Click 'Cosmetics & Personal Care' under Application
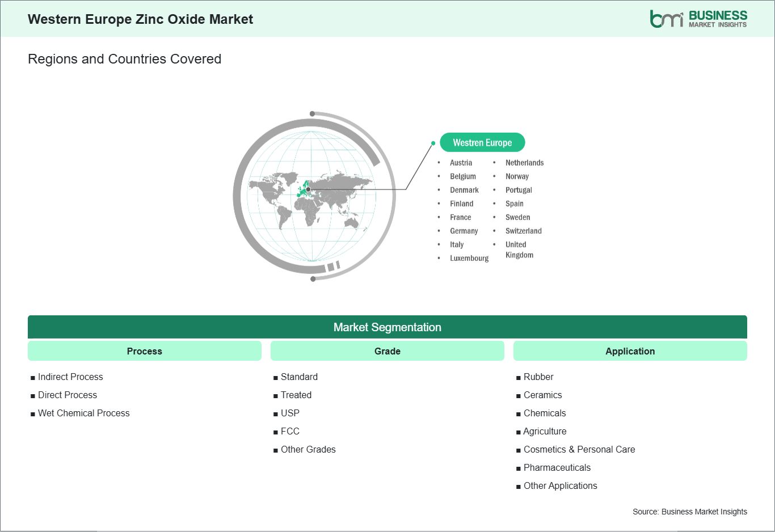 tap(579, 449)
